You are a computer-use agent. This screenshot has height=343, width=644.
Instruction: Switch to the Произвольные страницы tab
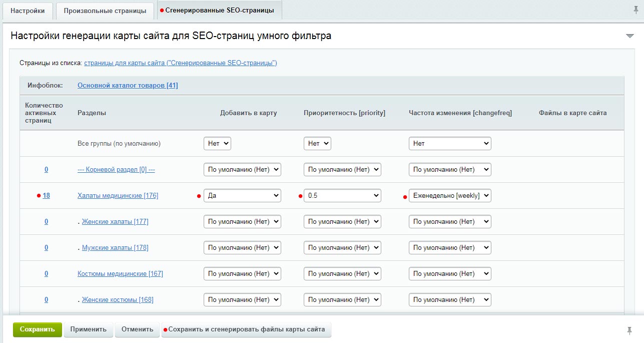[105, 10]
